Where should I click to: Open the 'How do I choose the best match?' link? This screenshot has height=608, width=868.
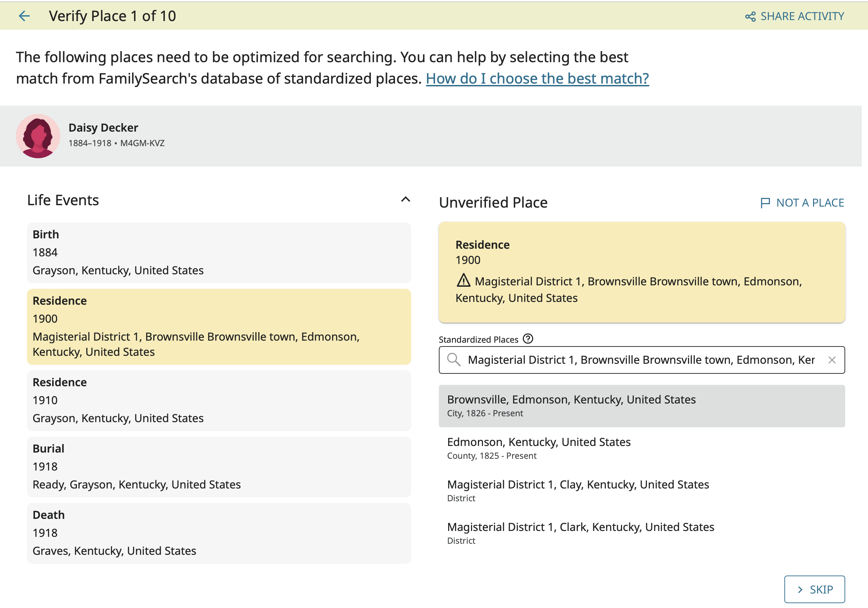(x=537, y=79)
